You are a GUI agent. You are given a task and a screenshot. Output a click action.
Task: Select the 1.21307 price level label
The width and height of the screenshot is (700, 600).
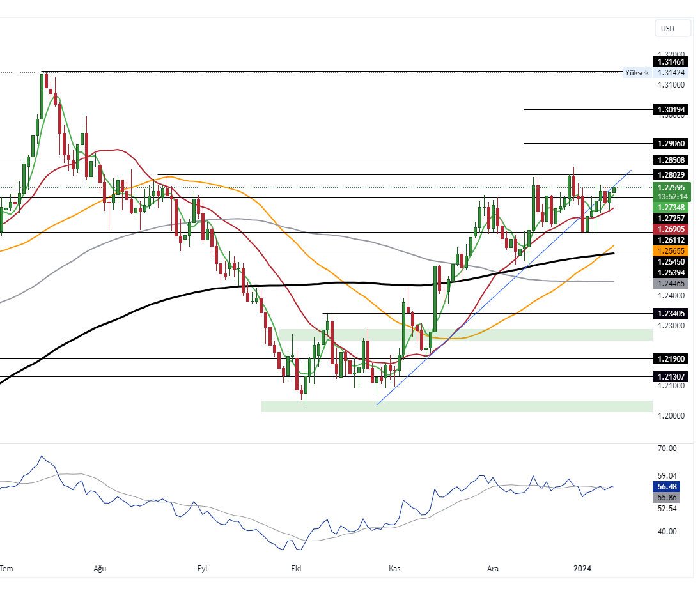tap(669, 377)
